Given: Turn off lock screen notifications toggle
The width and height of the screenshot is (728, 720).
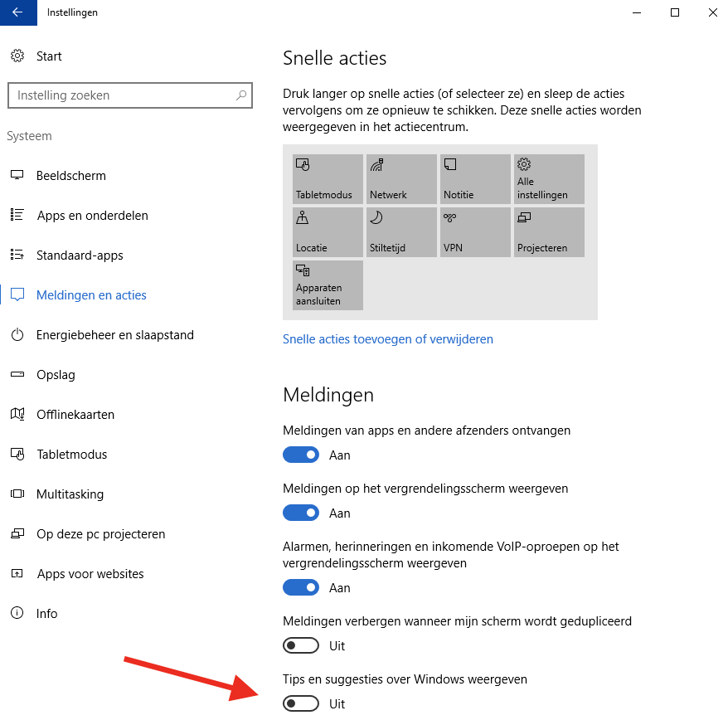Looking at the screenshot, I should [x=301, y=513].
